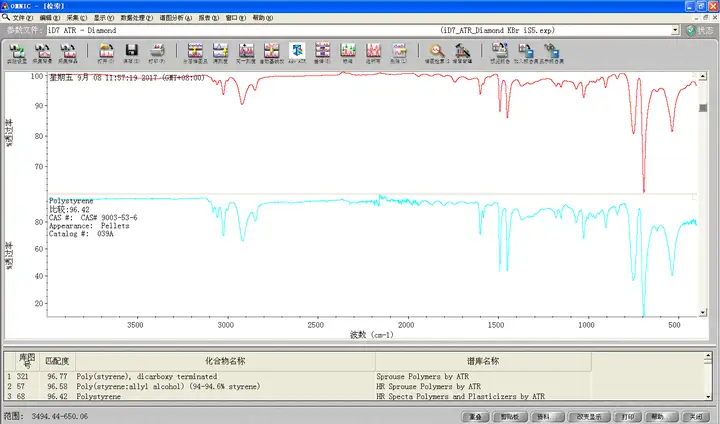Click the full scale display icon
Screen dimensions: 720x424
(x=246, y=53)
